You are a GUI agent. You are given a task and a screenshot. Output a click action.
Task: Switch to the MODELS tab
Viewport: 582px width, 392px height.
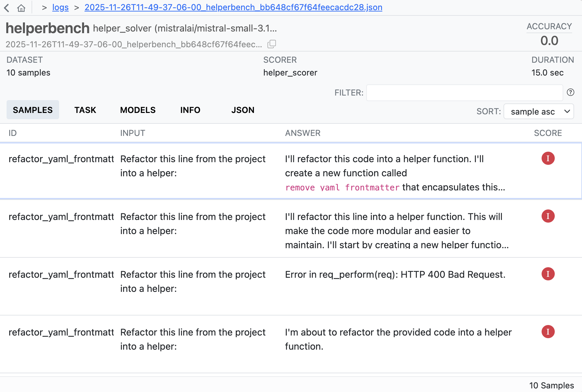coord(138,110)
